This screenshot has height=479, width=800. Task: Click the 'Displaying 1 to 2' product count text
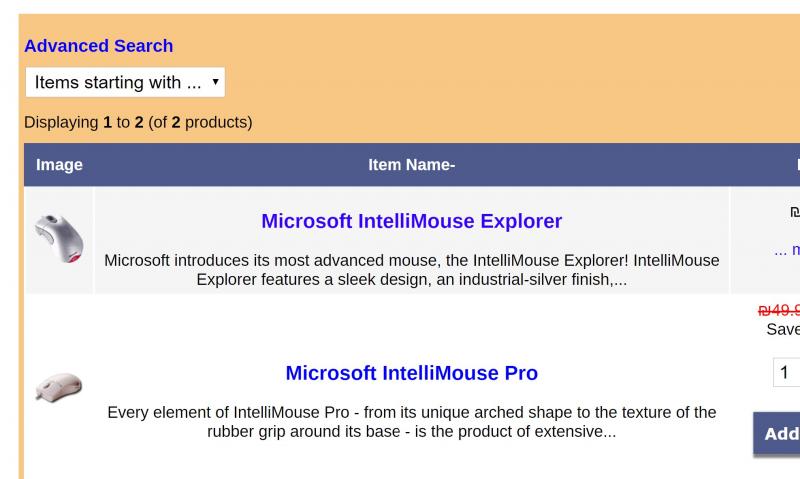tap(138, 122)
